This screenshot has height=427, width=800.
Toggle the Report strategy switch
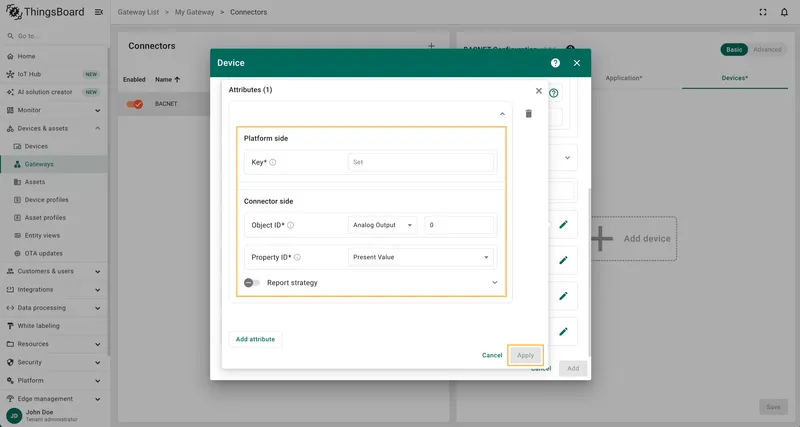coord(252,283)
